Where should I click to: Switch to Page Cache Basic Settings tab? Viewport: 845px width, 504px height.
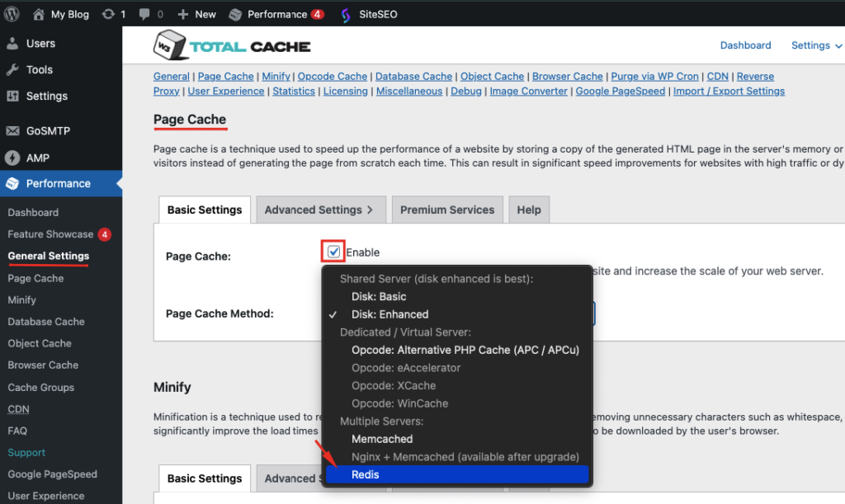click(x=205, y=210)
